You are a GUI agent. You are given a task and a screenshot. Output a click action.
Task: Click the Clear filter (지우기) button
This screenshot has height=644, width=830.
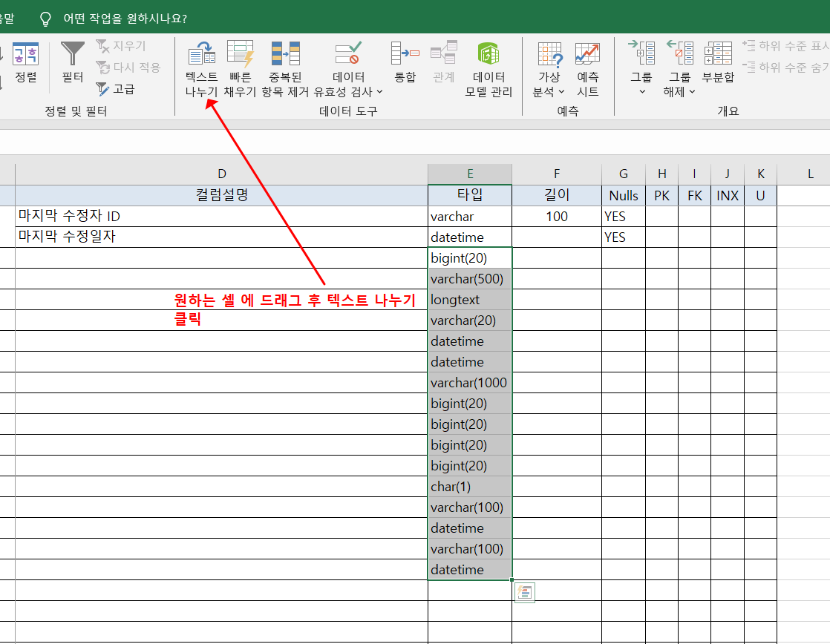tap(121, 46)
